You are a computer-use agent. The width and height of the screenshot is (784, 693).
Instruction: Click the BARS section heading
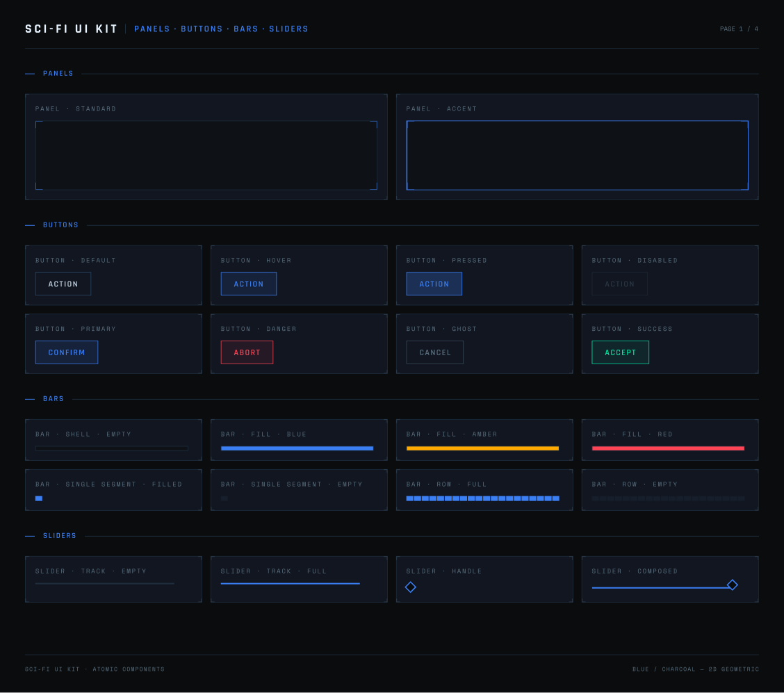tap(53, 398)
